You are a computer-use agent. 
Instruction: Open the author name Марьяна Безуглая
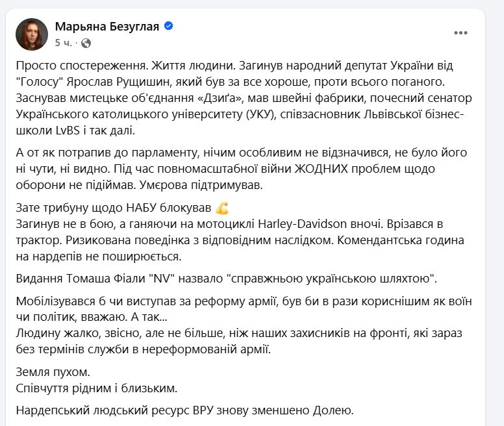(x=107, y=27)
